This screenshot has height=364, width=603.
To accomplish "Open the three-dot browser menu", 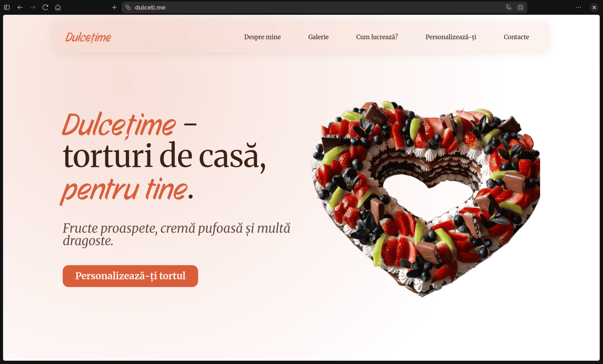I will (578, 7).
